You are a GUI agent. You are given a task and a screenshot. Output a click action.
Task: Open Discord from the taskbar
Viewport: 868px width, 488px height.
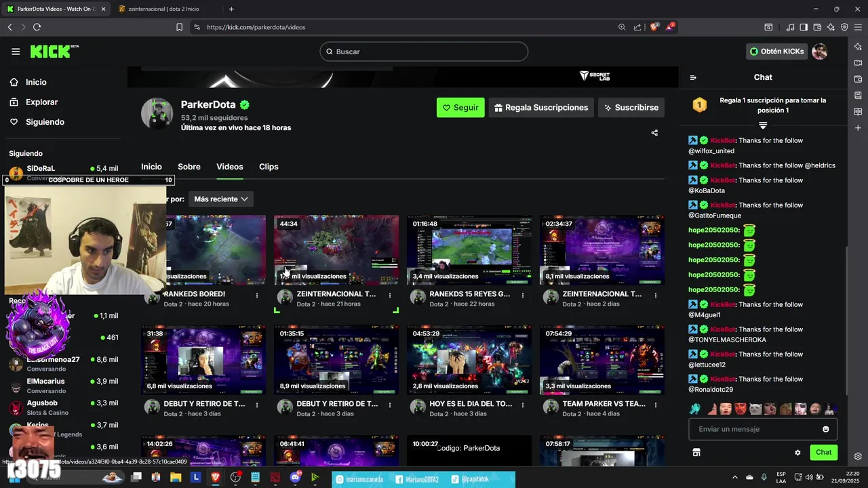click(295, 477)
